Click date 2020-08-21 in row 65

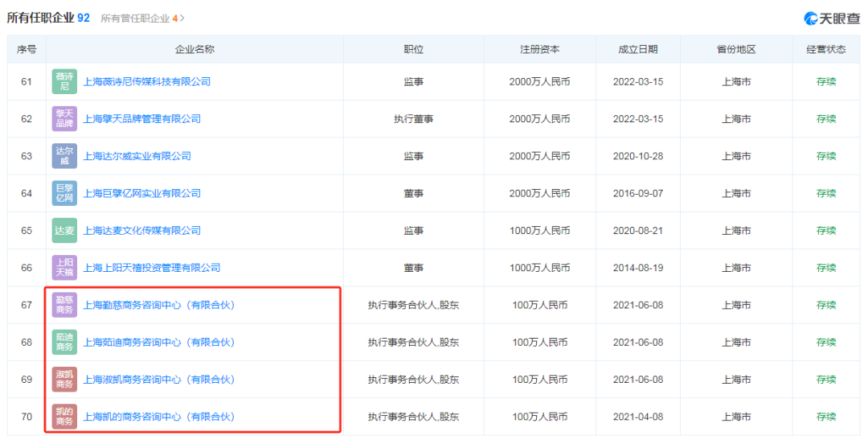point(637,230)
